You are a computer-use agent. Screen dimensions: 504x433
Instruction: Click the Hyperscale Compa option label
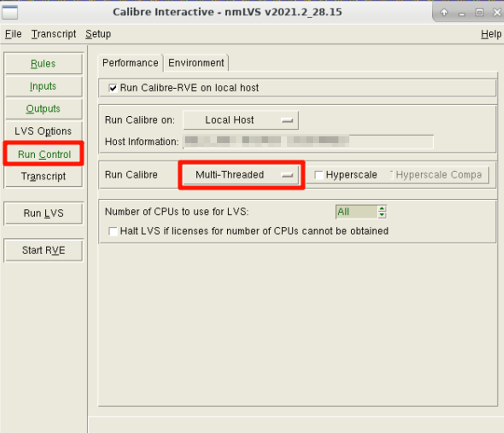click(439, 175)
